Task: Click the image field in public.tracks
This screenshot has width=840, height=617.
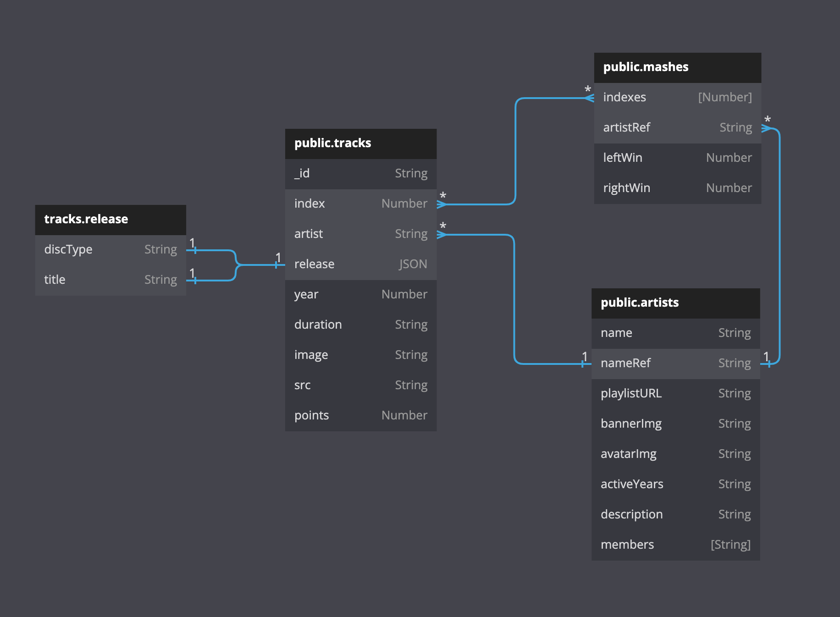Action: pyautogui.click(x=360, y=355)
